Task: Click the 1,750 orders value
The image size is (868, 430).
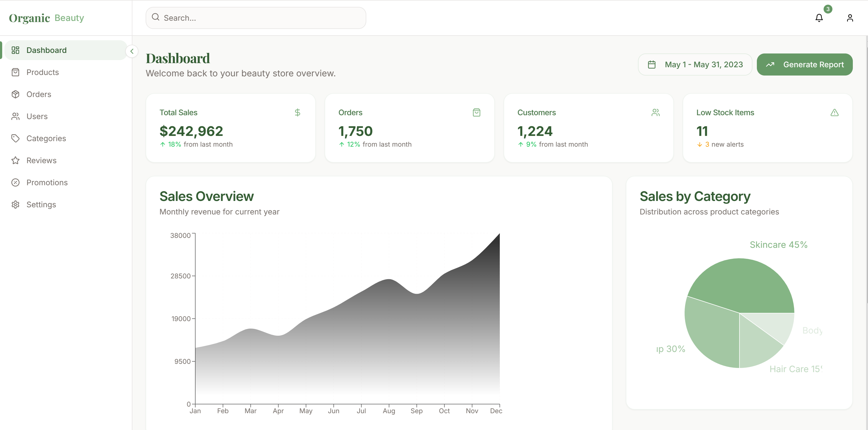Action: pos(356,131)
